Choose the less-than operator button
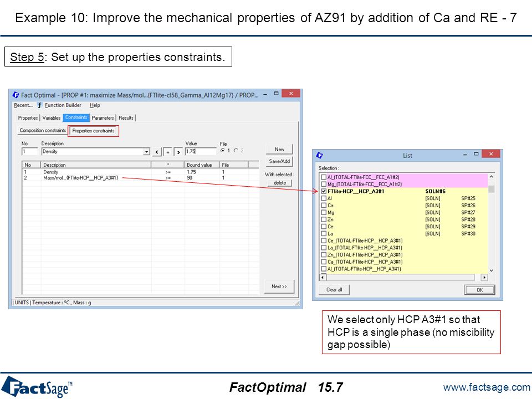532x399 pixels. coord(157,152)
